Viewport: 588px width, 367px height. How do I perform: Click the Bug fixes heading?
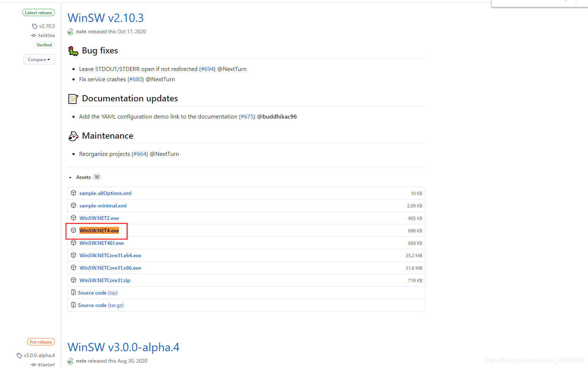[100, 50]
